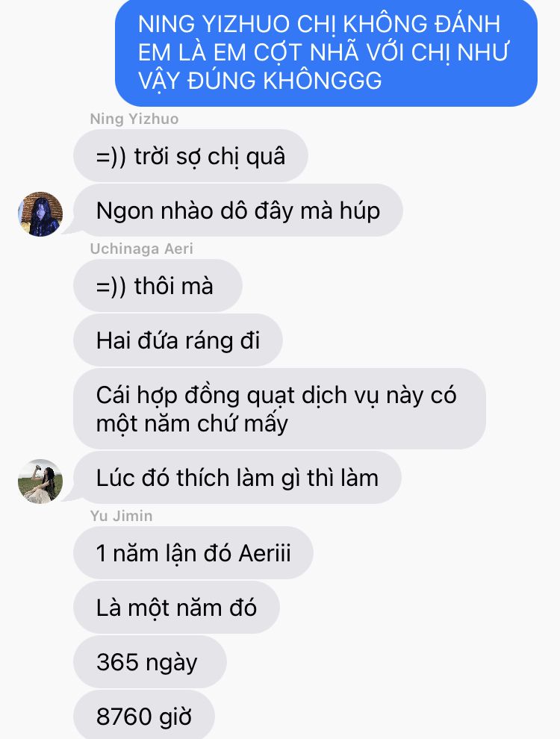Select message '8760 giờ'
560x739 pixels.
[x=144, y=715]
